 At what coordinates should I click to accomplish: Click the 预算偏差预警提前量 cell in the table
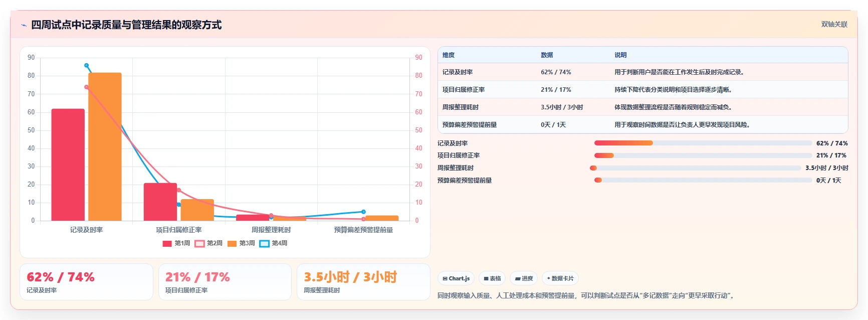point(470,125)
